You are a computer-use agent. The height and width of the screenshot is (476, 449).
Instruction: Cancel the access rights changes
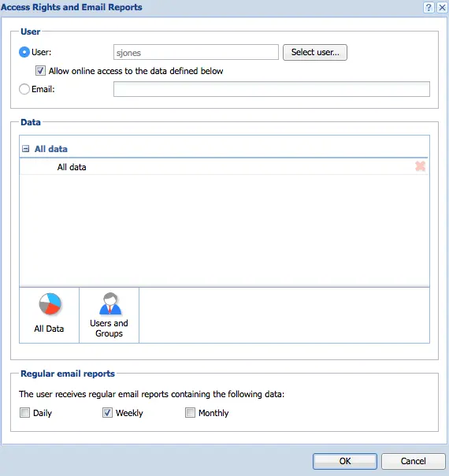[x=414, y=461]
